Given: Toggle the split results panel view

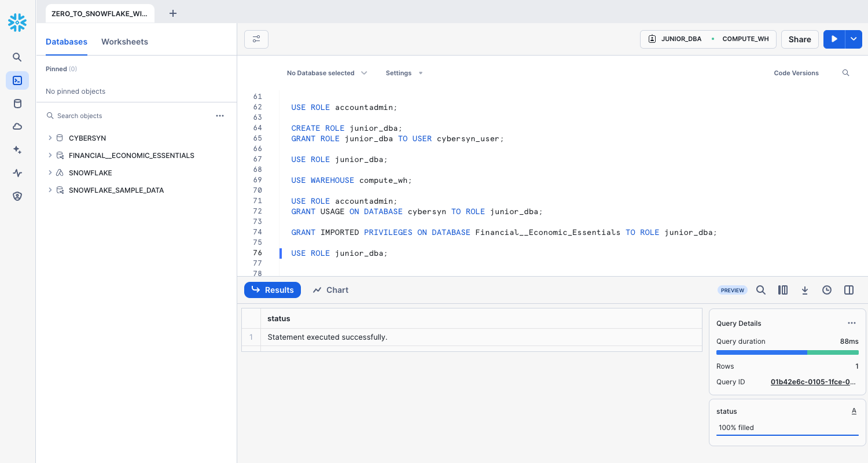Looking at the screenshot, I should click(x=848, y=290).
